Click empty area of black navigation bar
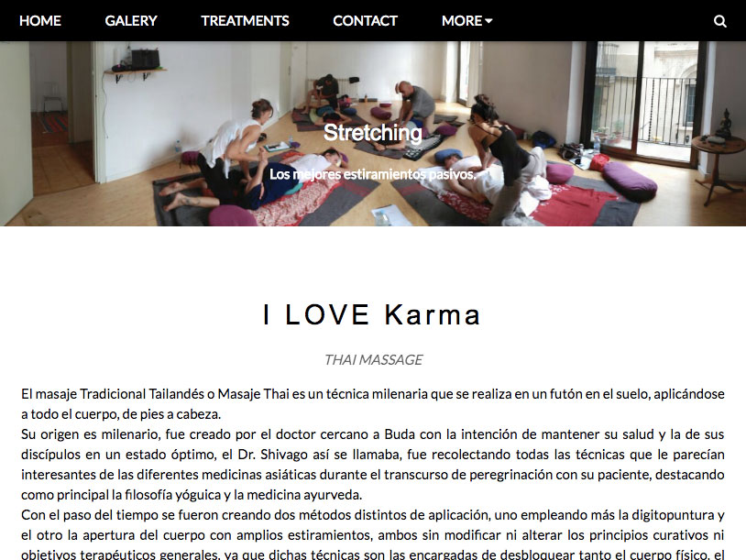Screen dimensions: 746x560 (x=599, y=21)
